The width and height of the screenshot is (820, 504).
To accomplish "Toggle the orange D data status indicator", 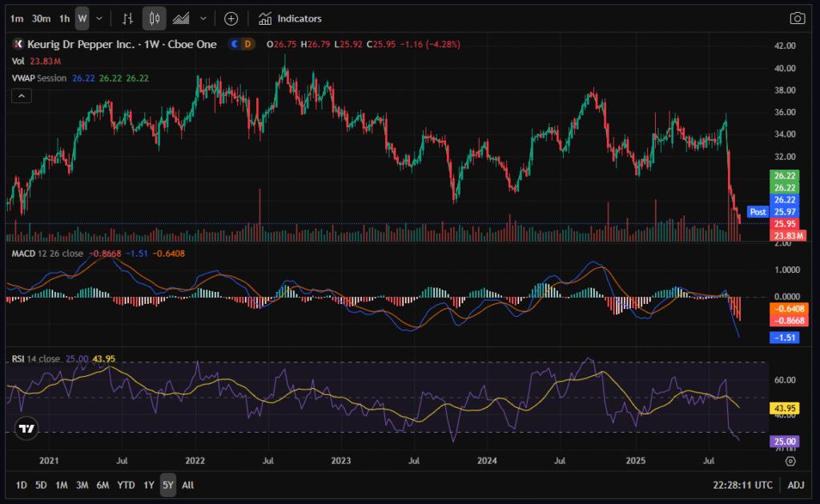I will (247, 45).
